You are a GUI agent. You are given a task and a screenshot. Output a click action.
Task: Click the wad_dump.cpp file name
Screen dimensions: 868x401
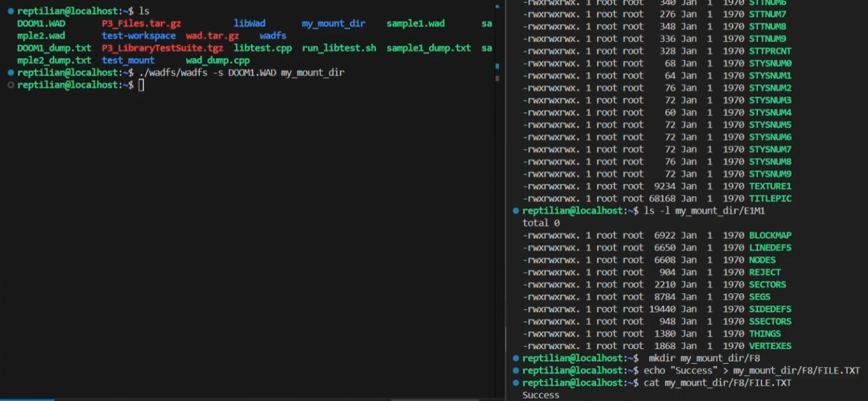click(217, 60)
